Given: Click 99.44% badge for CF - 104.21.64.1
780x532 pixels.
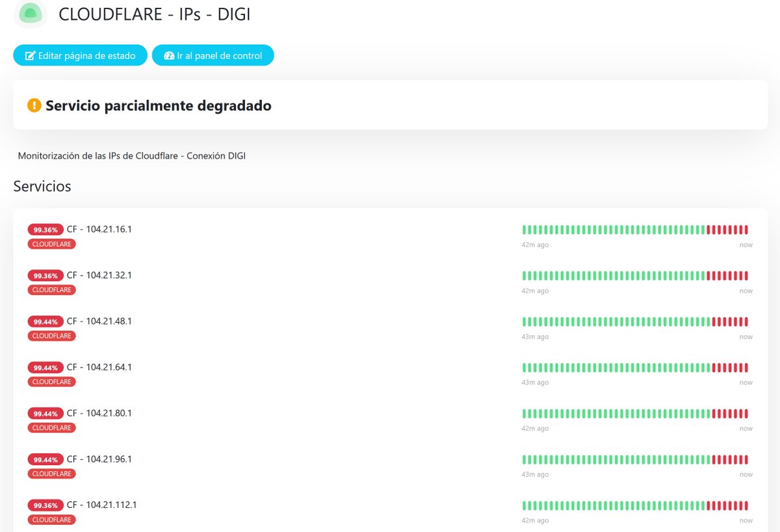Looking at the screenshot, I should [45, 368].
